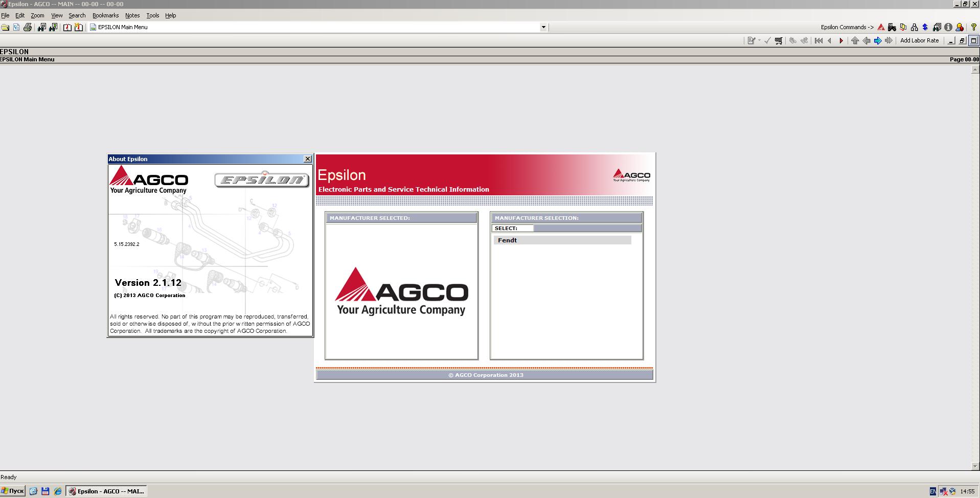Click version number 5.15.2392.2 text
The width and height of the screenshot is (980, 498).
click(127, 244)
